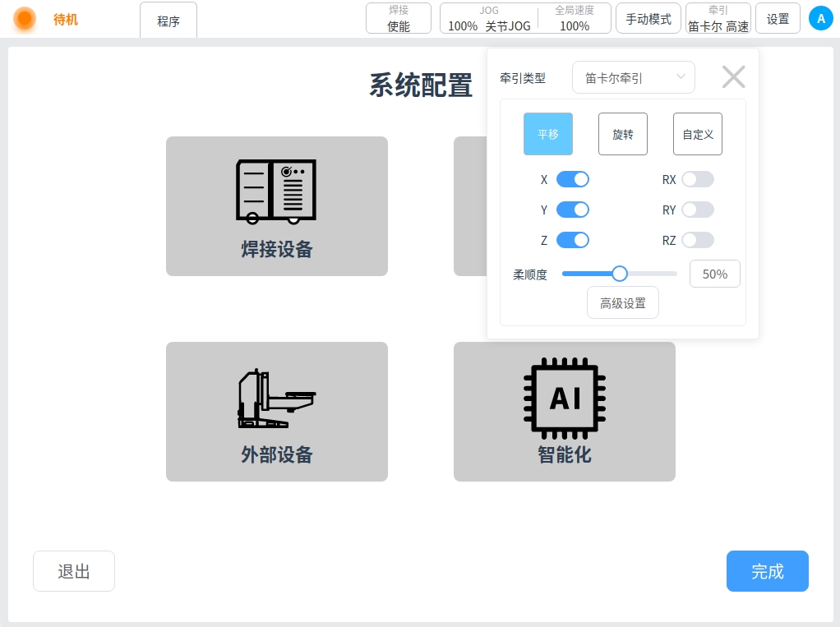840x627 pixels.
Task: Enable the RZ rotation switch
Action: coord(697,240)
